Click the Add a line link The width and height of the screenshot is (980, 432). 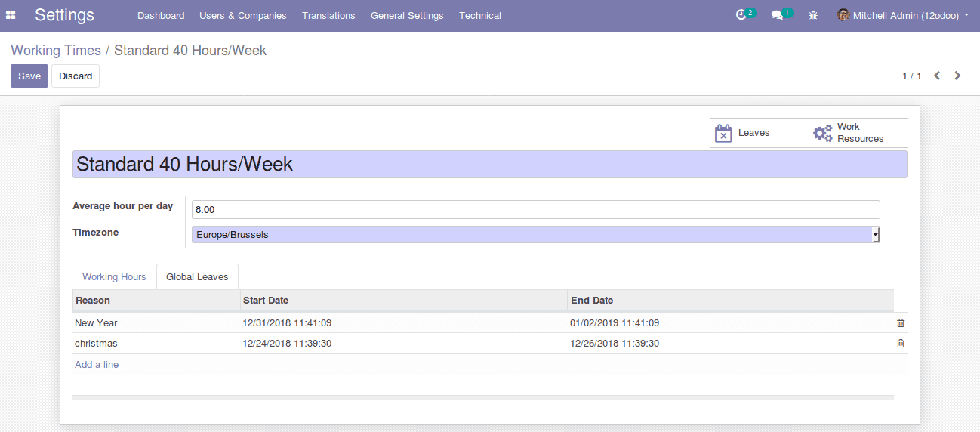tap(97, 365)
